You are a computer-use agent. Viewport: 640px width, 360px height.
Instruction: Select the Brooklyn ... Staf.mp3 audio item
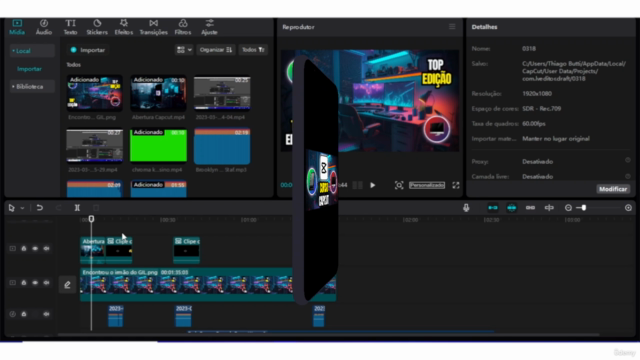coord(222,146)
